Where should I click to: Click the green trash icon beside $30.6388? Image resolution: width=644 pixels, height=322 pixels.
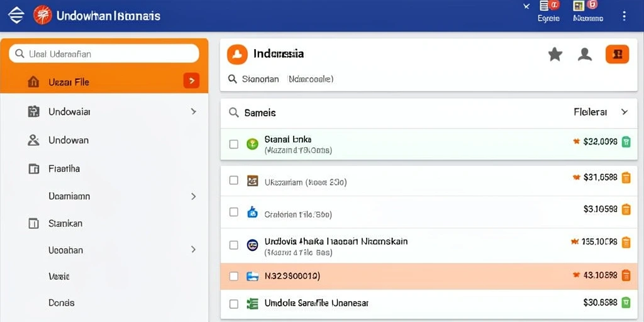coord(626,303)
